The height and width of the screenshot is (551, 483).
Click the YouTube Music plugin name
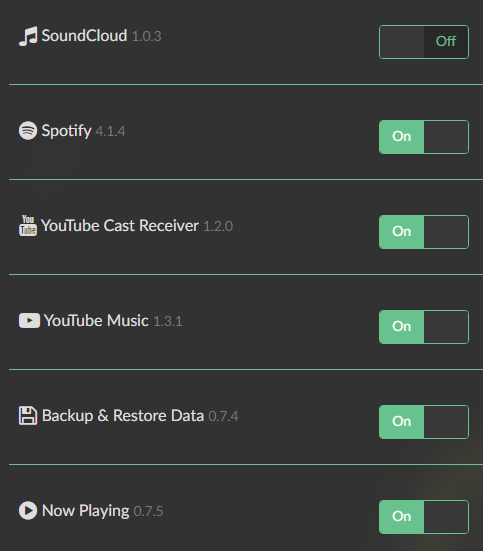(96, 320)
